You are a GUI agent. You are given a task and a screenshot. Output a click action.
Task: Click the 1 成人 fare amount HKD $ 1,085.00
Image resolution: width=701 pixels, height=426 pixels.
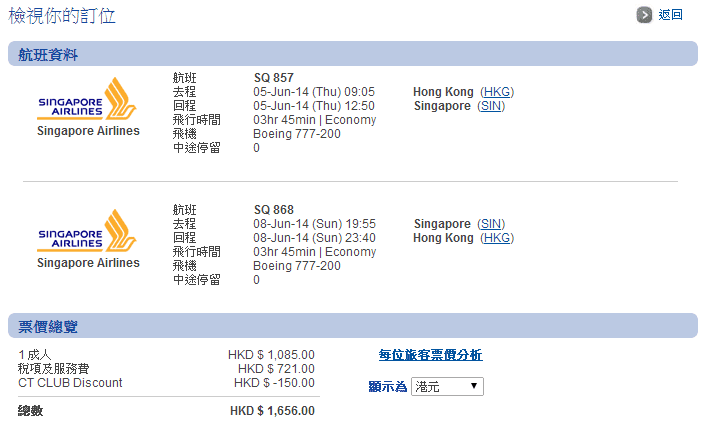click(x=271, y=355)
